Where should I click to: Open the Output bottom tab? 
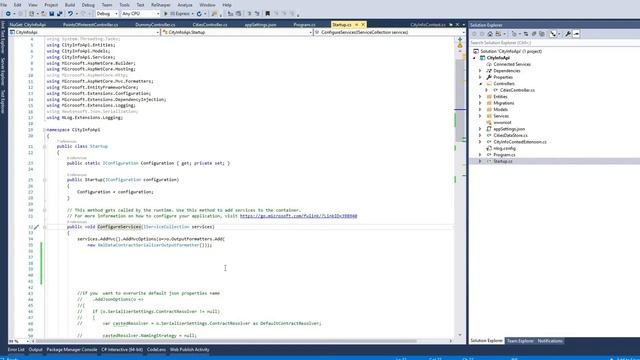(x=36, y=350)
